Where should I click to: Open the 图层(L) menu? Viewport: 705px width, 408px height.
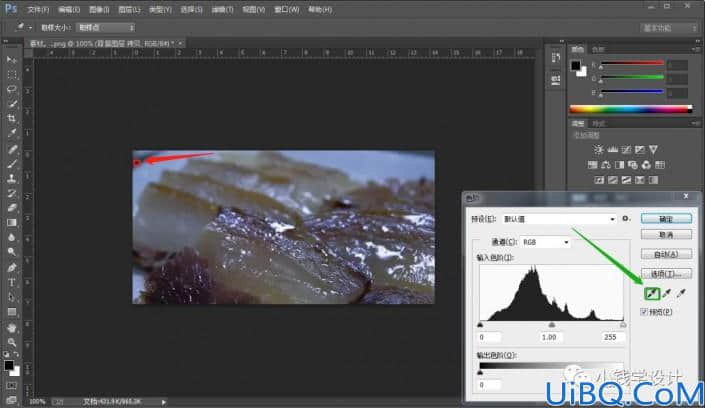tap(129, 9)
